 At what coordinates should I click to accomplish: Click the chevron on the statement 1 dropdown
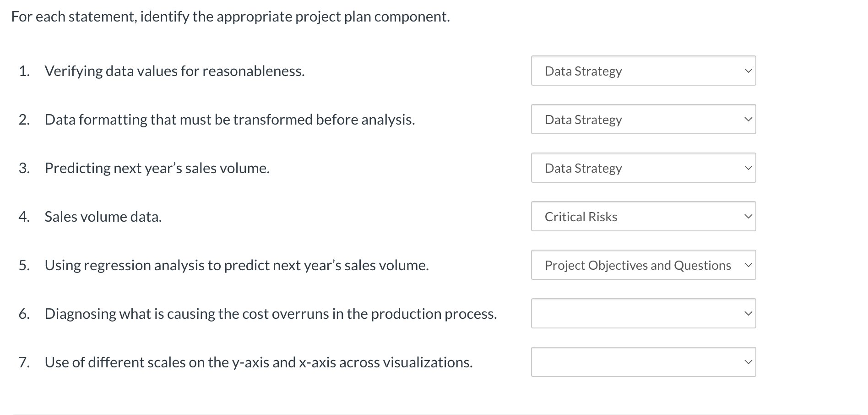pyautogui.click(x=748, y=71)
